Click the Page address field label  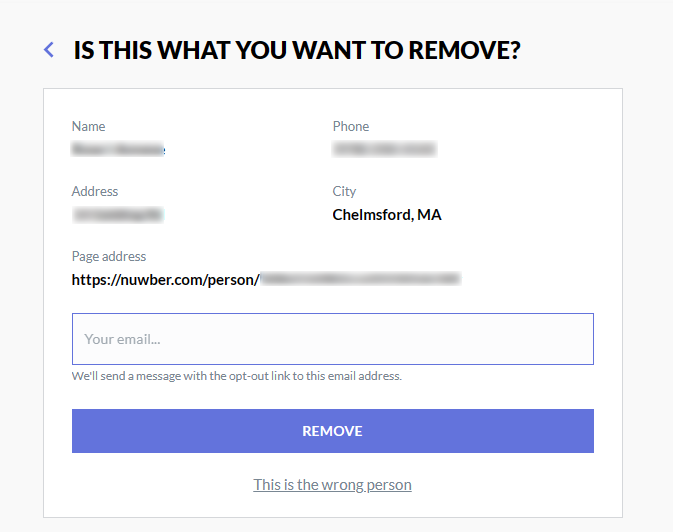(x=109, y=256)
